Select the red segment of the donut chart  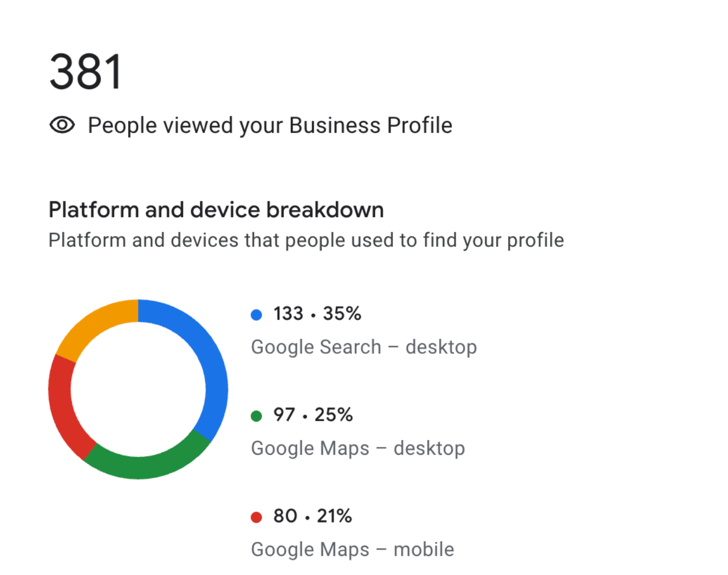(62, 407)
